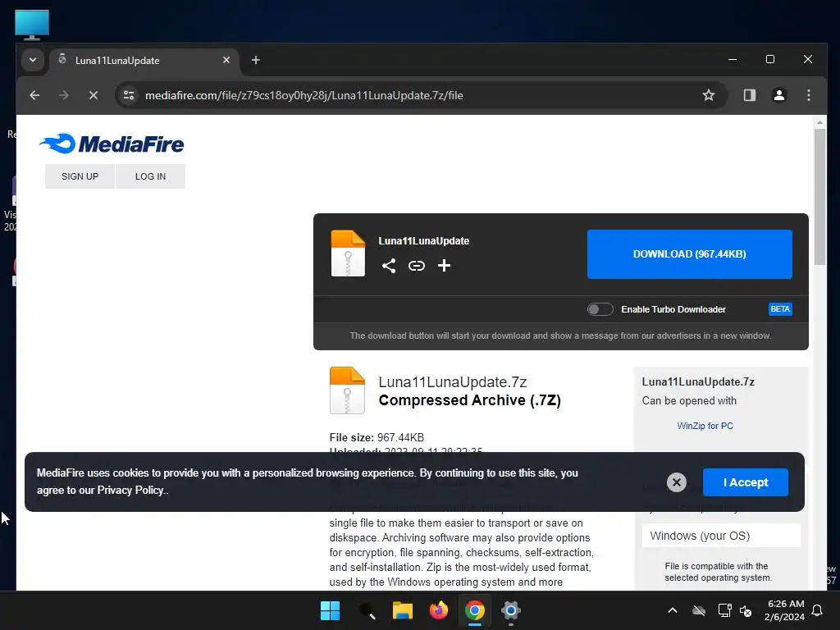Open the Privacy Policy link in cookie banner
The height and width of the screenshot is (630, 840).
131,491
